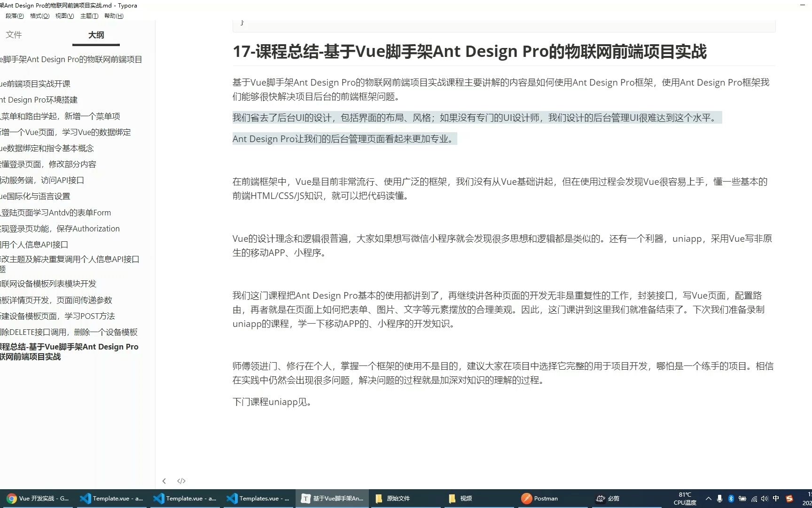
Task: Go to outline item Design Pro环境搭建
Action: point(39,100)
